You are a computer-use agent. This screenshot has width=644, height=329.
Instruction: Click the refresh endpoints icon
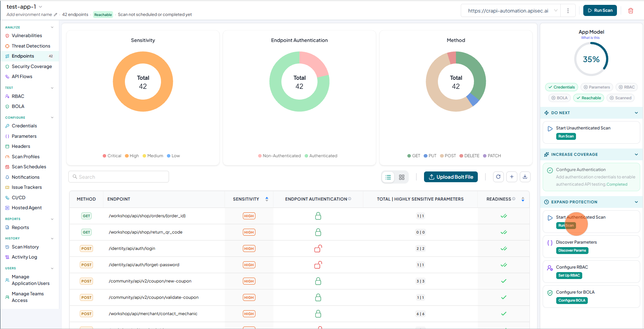click(498, 177)
